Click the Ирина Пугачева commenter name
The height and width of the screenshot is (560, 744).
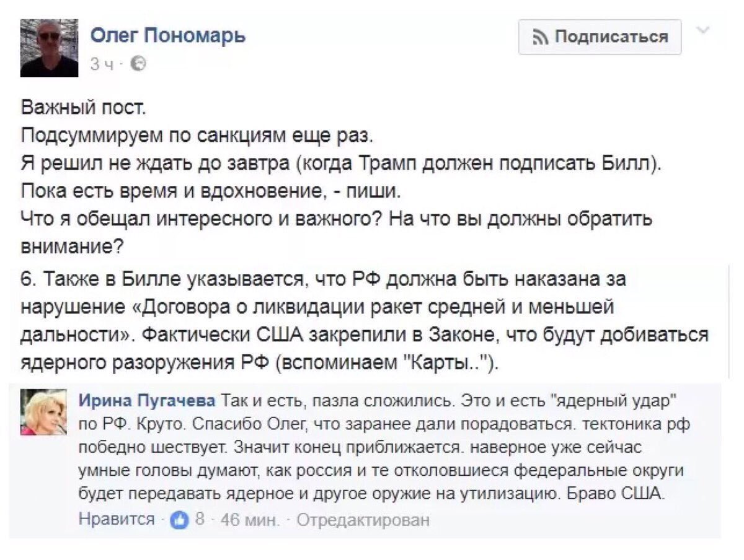[x=147, y=401]
